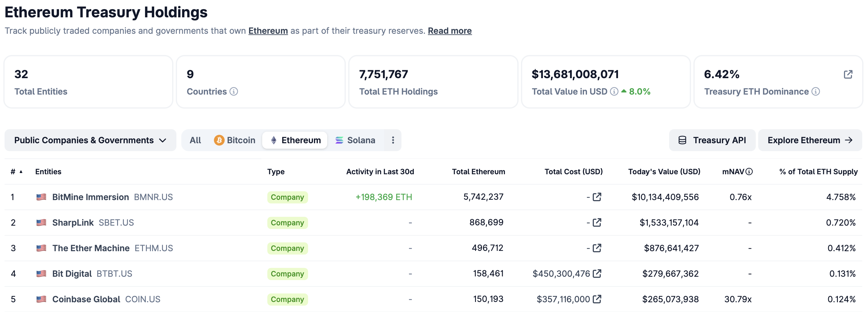Open the more assets three-dot menu
This screenshot has width=868, height=312.
pos(393,140)
